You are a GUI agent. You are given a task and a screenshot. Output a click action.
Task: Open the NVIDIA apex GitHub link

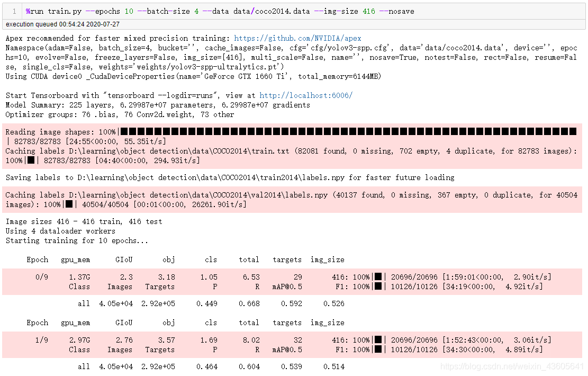(x=297, y=38)
